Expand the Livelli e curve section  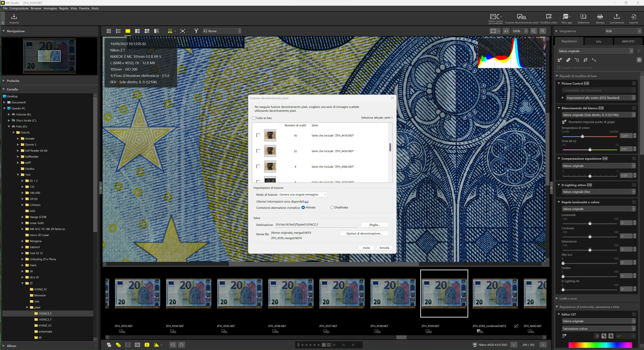(x=557, y=299)
